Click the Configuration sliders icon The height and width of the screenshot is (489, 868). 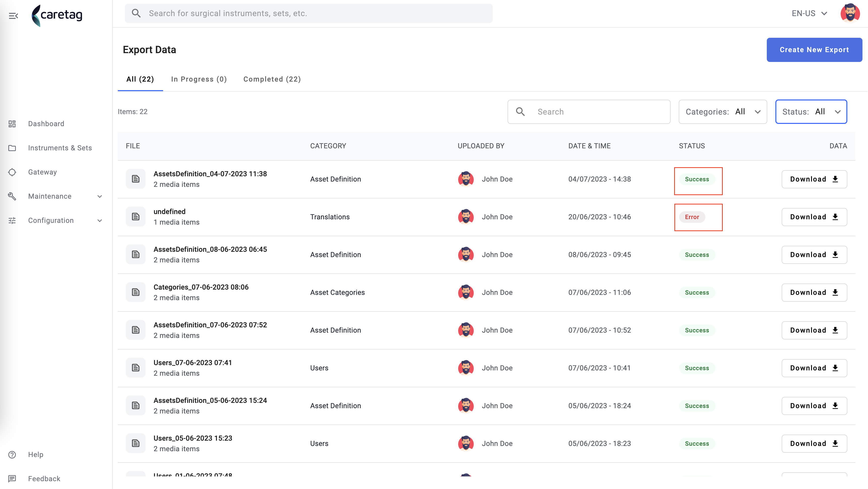(12, 220)
